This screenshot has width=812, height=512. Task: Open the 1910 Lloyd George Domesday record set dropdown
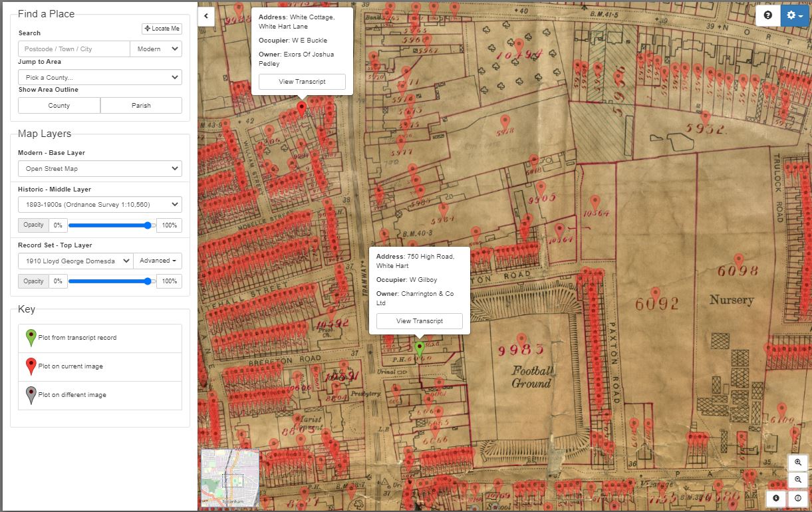pos(75,261)
